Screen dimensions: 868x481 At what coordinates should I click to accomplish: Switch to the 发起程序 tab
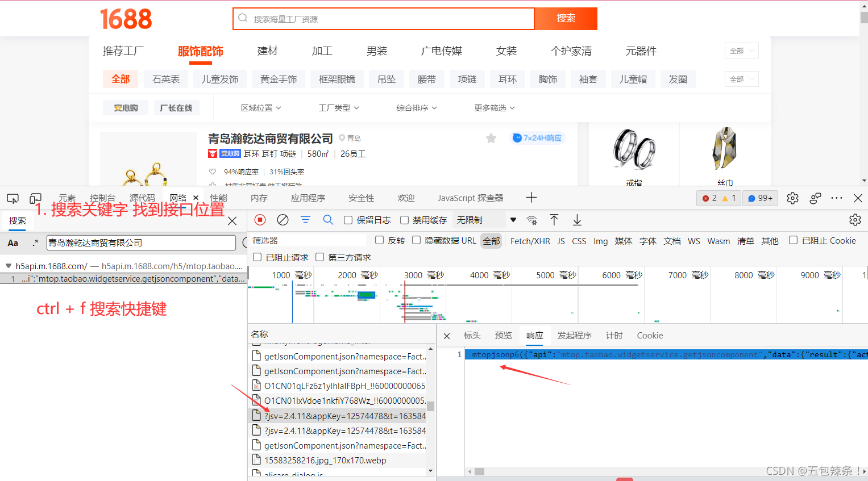click(574, 336)
